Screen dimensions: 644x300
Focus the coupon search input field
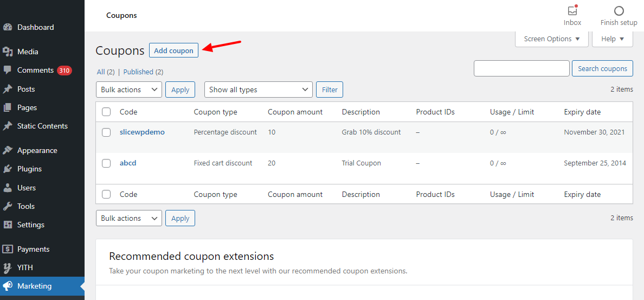point(521,68)
